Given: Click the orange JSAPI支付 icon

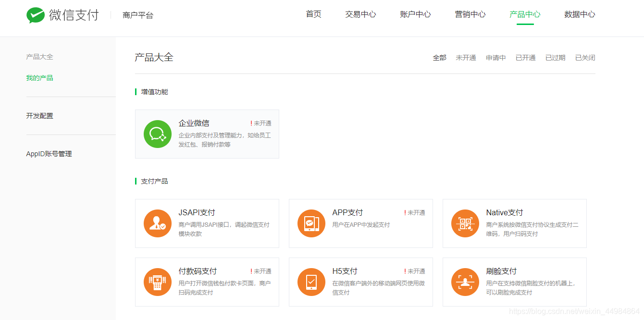Looking at the screenshot, I should click(x=158, y=223).
